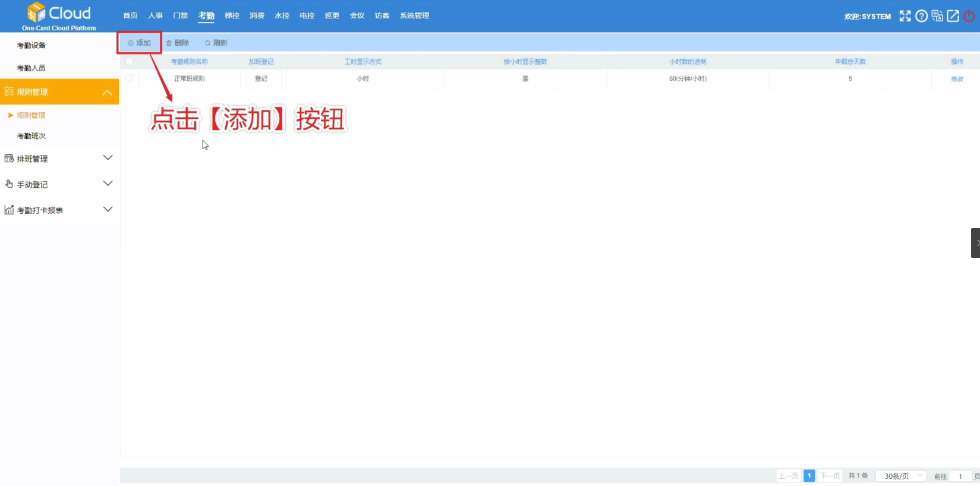The height and width of the screenshot is (486, 980).
Task: Click the fullscreen expand icon
Action: [x=905, y=16]
